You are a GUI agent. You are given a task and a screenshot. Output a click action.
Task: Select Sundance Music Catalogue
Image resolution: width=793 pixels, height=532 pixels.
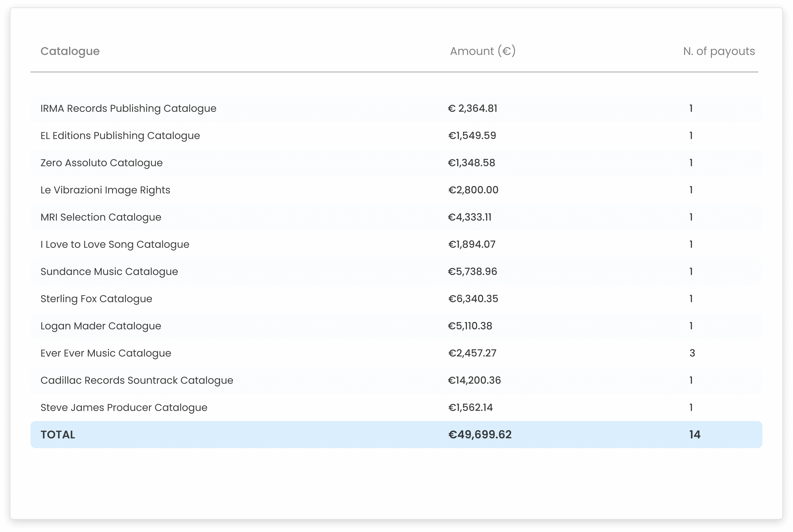coord(109,271)
